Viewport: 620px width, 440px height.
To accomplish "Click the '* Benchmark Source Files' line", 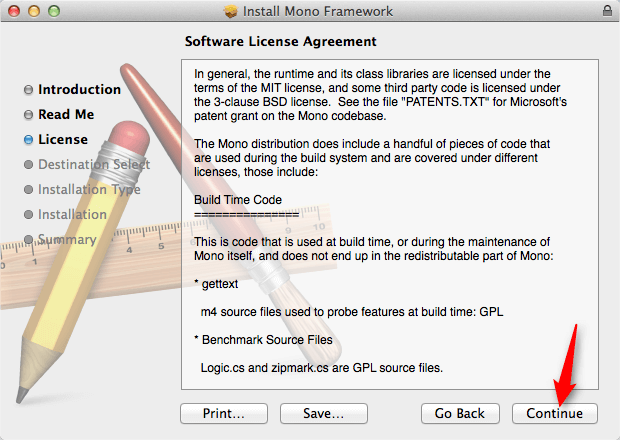I will click(263, 340).
